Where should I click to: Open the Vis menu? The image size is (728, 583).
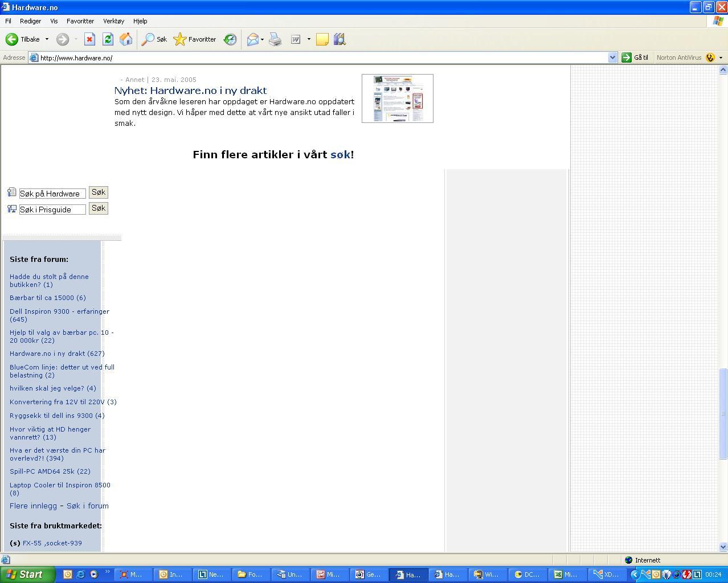[54, 21]
